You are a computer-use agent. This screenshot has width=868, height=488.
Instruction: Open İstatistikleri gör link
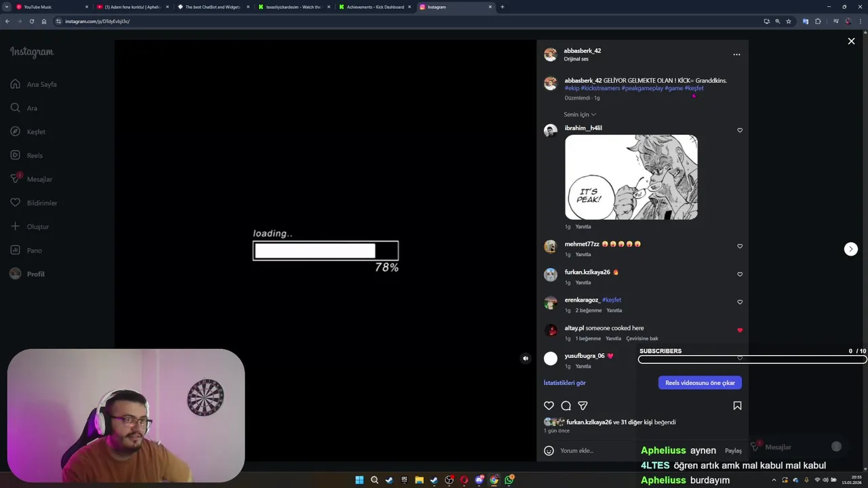click(564, 383)
